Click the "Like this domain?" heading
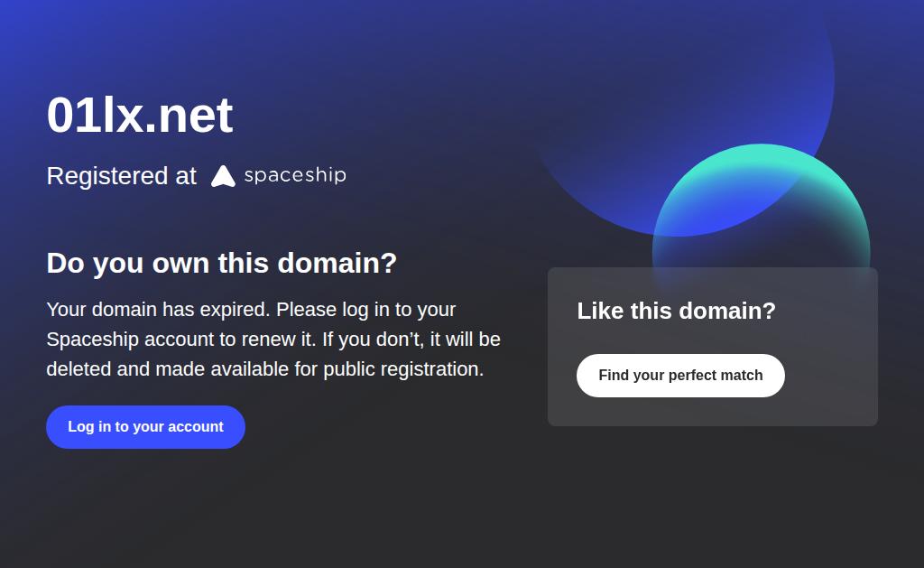This screenshot has height=568, width=924. click(676, 311)
